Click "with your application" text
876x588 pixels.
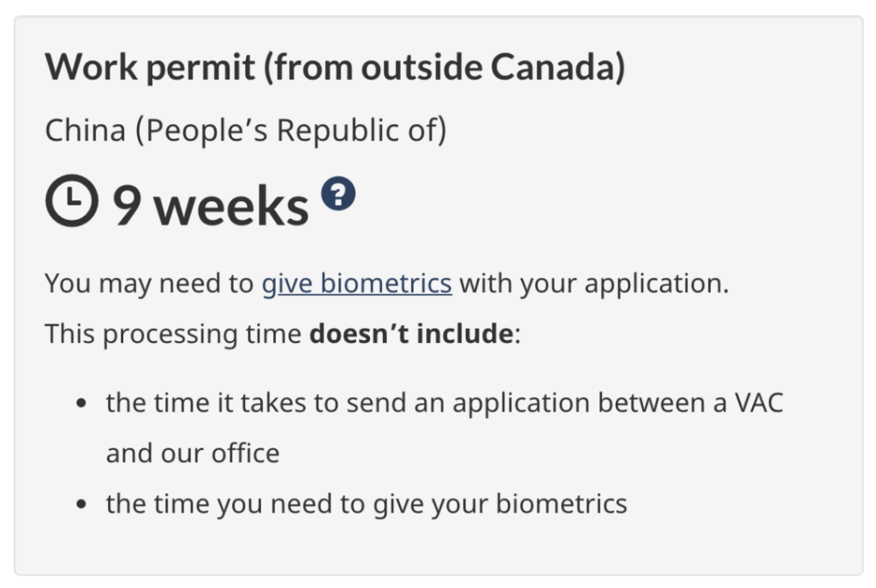(x=593, y=283)
